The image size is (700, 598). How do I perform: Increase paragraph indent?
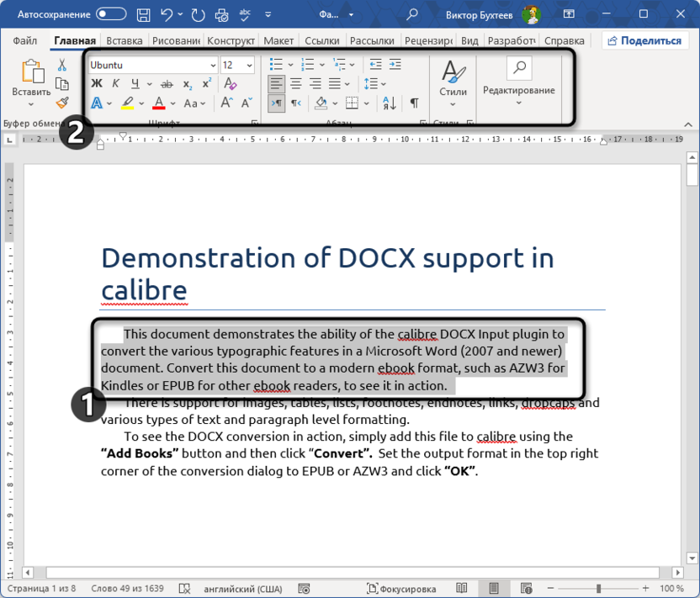[x=394, y=65]
